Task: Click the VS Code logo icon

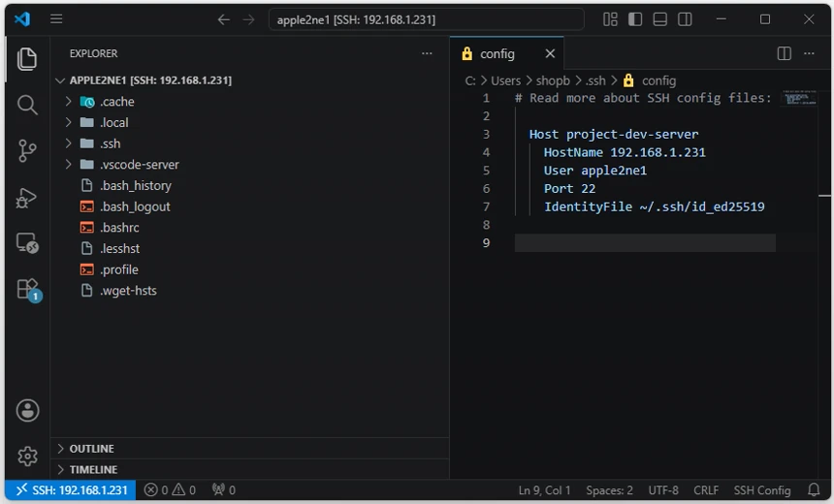Action: 22,19
